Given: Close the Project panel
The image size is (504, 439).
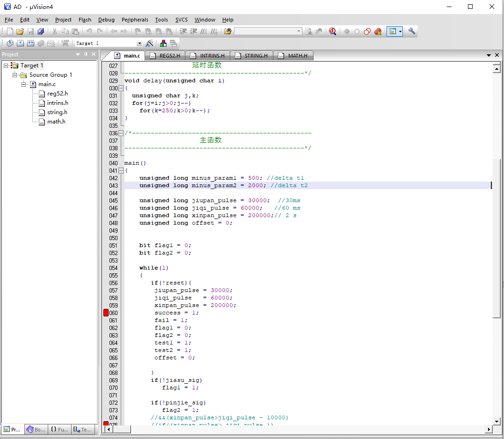Looking at the screenshot, I should [94, 54].
